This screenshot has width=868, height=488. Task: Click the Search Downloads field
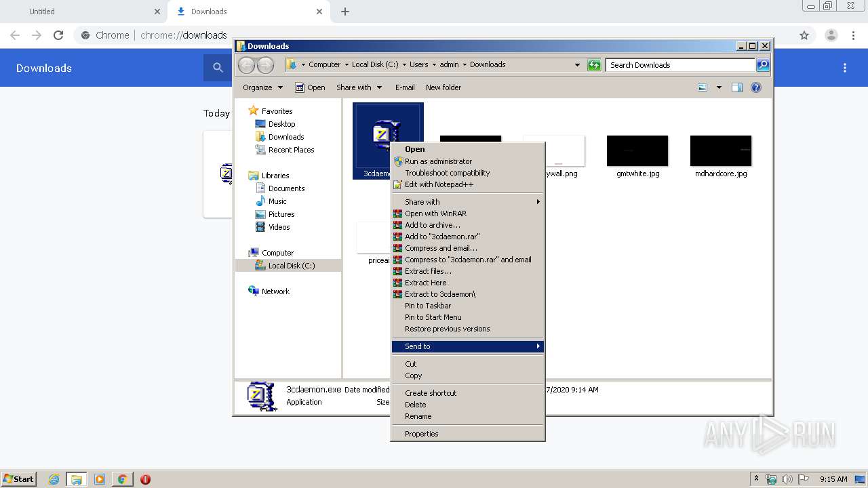680,65
